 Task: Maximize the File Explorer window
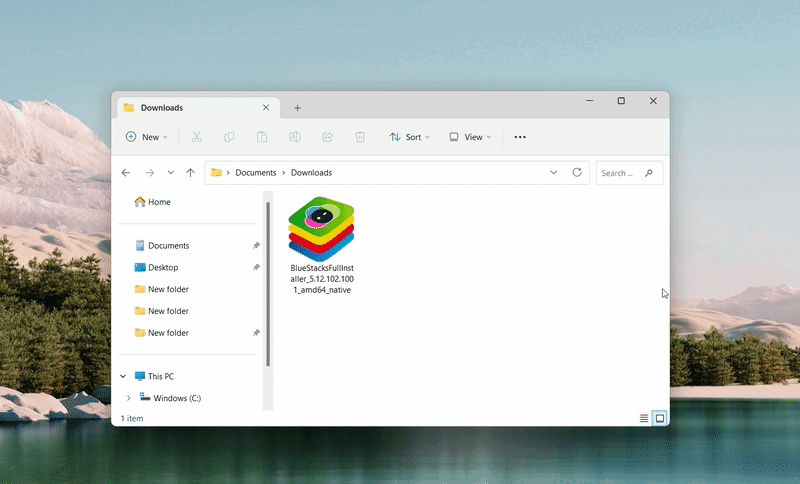click(x=621, y=101)
